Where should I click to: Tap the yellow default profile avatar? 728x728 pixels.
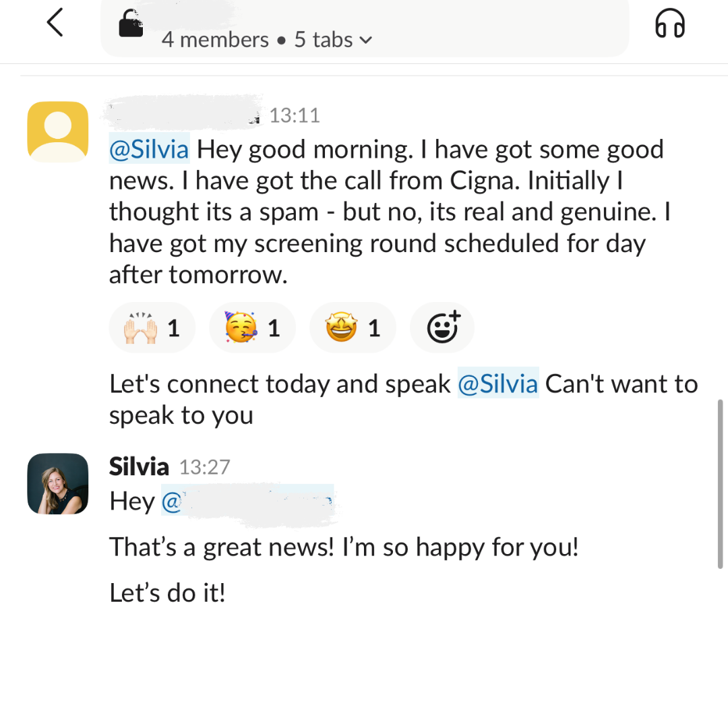(58, 131)
